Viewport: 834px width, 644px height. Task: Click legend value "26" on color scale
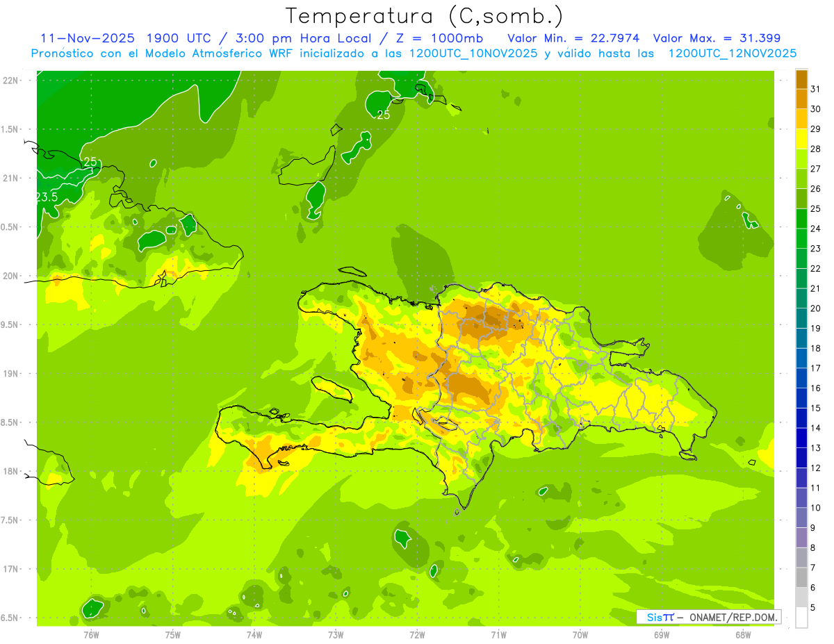click(816, 189)
